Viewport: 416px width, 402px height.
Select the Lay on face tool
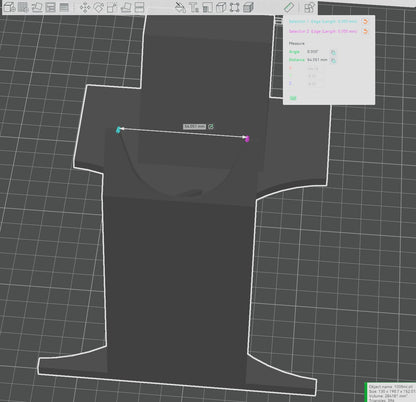click(126, 7)
